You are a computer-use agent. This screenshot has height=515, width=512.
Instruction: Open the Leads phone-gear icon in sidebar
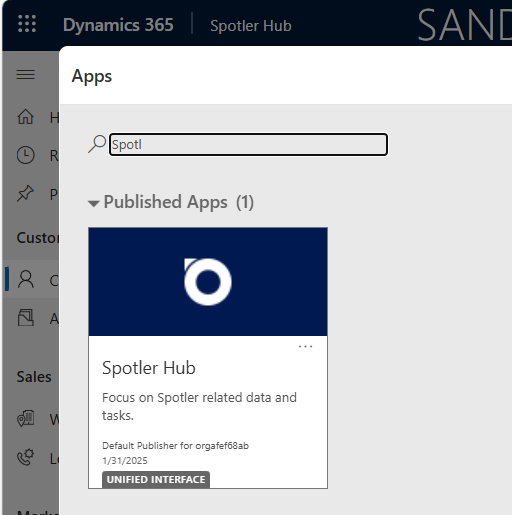pos(26,457)
